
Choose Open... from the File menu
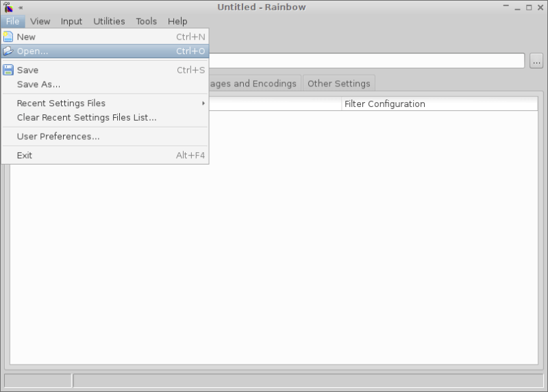tap(105, 51)
